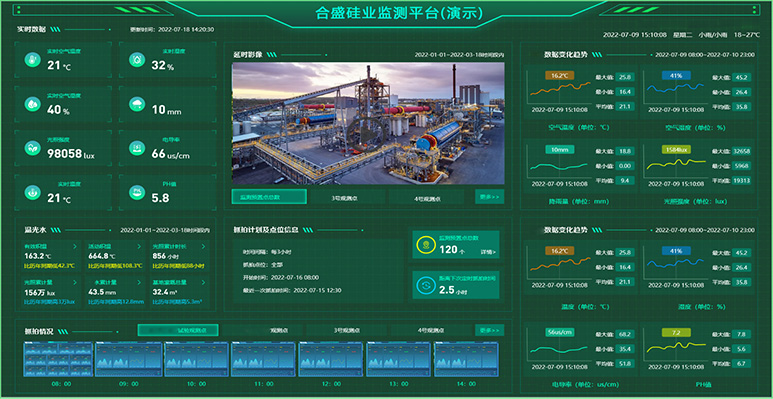Click the header date 2022-07-09 15:10:08
Image resolution: width=773 pixels, height=399 pixels.
635,35
